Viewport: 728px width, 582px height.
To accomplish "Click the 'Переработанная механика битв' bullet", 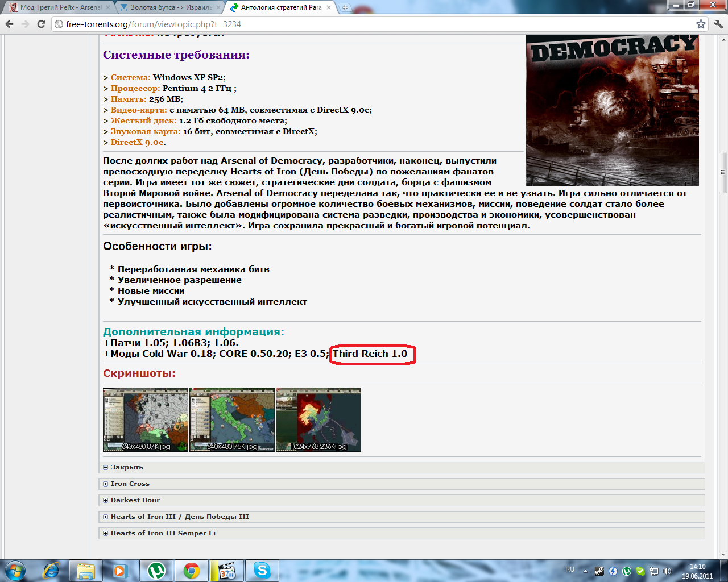I will click(x=189, y=269).
